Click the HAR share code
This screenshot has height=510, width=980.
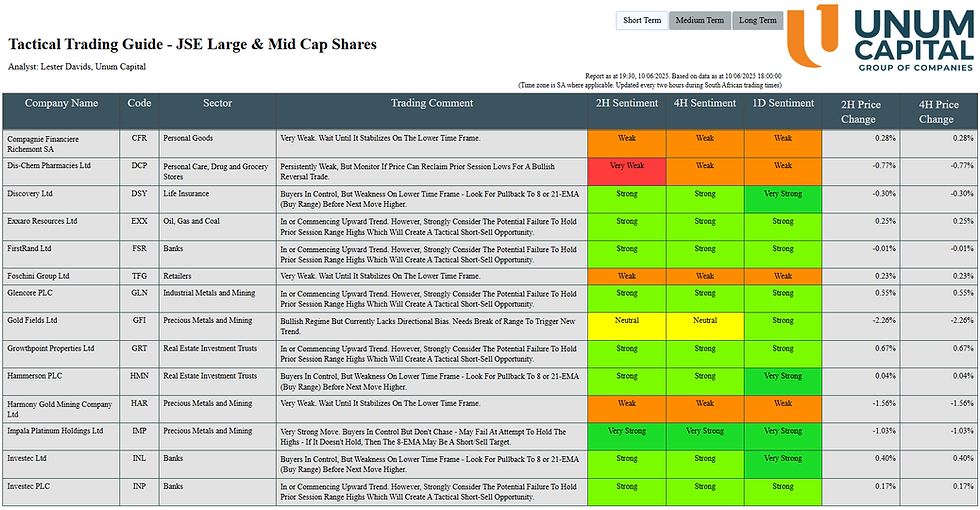coord(139,404)
